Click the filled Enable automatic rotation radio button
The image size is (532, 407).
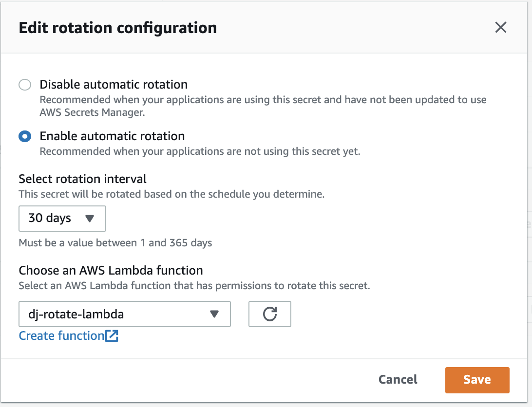tap(25, 136)
